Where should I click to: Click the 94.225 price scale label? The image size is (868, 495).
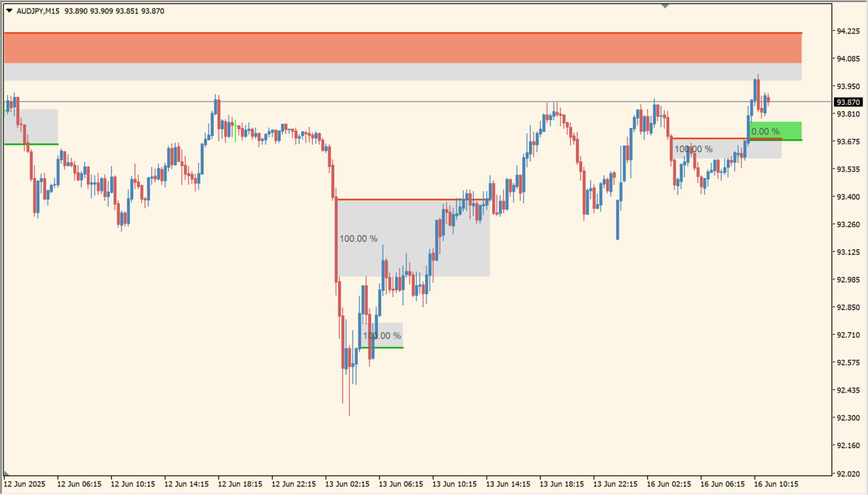point(848,31)
